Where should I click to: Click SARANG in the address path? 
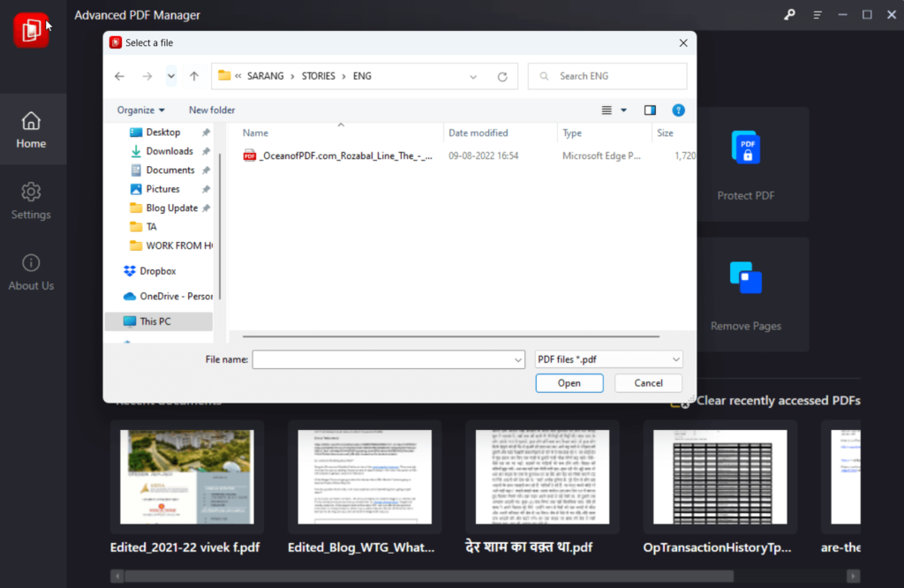265,76
